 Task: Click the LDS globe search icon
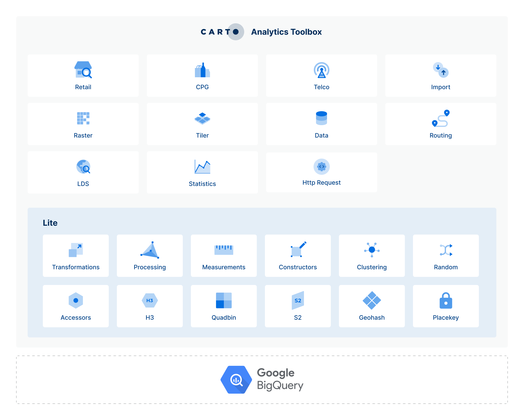[83, 167]
